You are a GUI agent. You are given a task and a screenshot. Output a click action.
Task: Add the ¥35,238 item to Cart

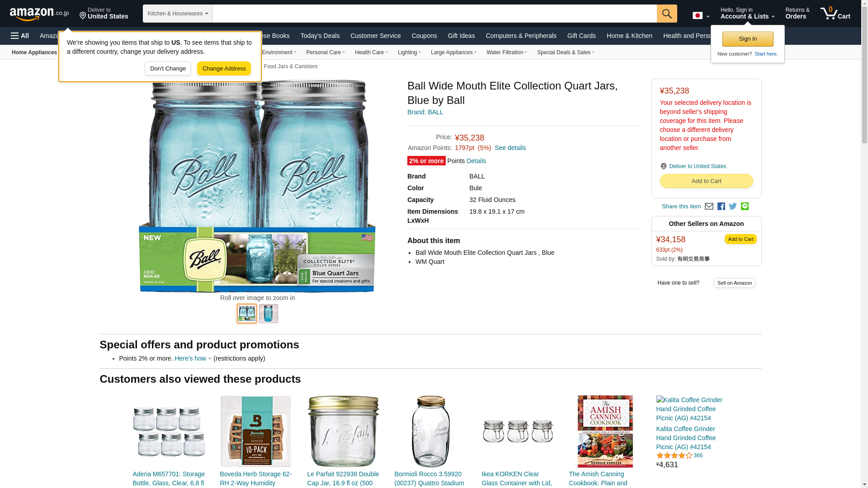(706, 181)
